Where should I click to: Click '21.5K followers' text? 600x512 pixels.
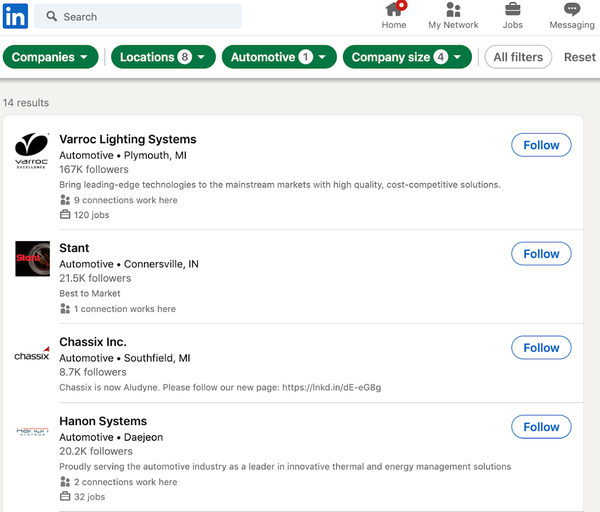click(x=95, y=278)
